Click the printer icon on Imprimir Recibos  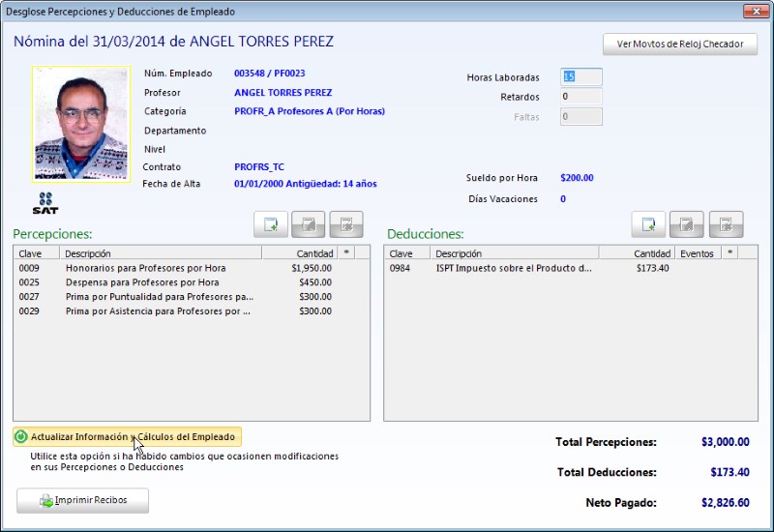[x=46, y=501]
